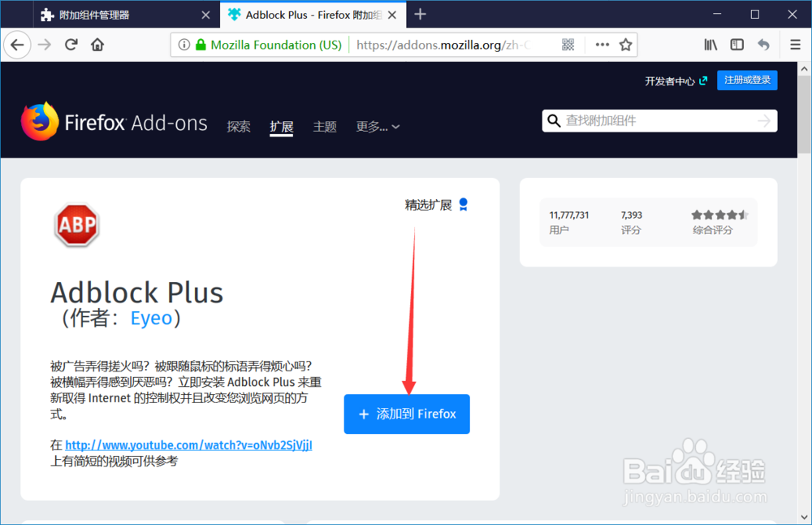Open the 开发者中心 link
Screen dimensions: 812x525
[x=676, y=80]
